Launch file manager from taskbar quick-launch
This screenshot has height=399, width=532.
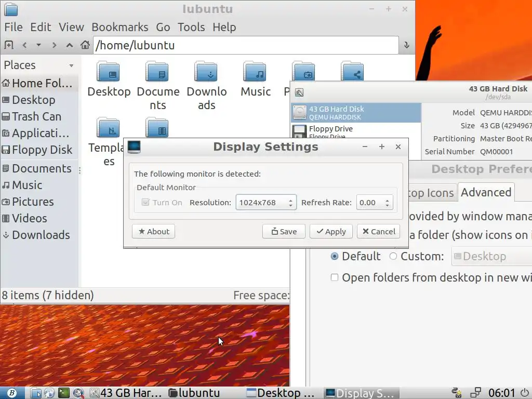pos(36,393)
